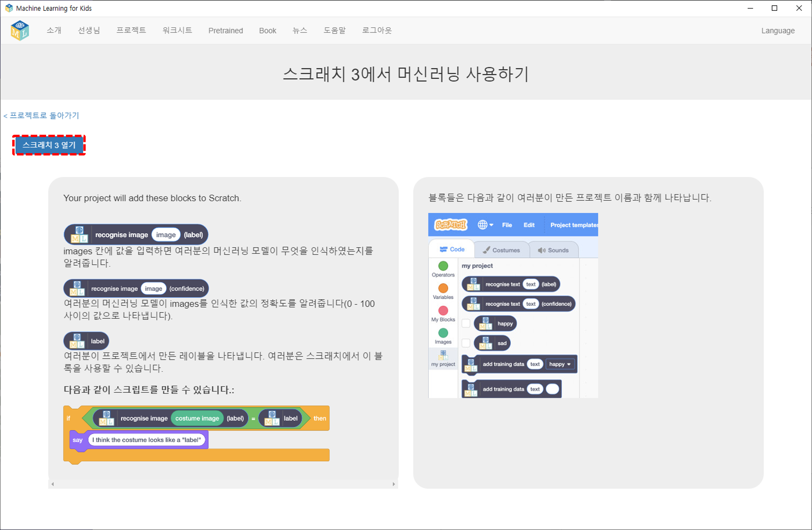Open the 프로젝트 menu item
812x530 pixels.
point(131,31)
